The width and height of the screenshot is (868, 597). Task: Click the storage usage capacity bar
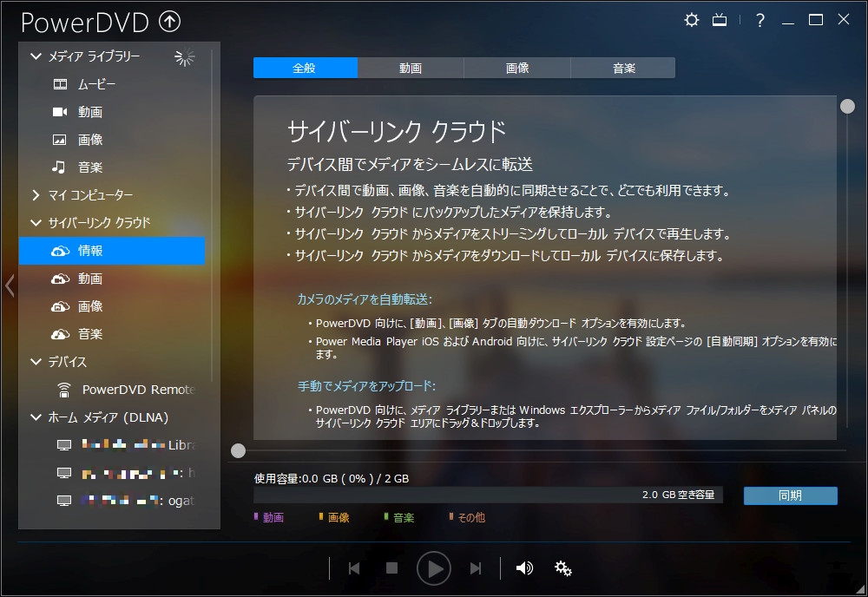pyautogui.click(x=486, y=495)
